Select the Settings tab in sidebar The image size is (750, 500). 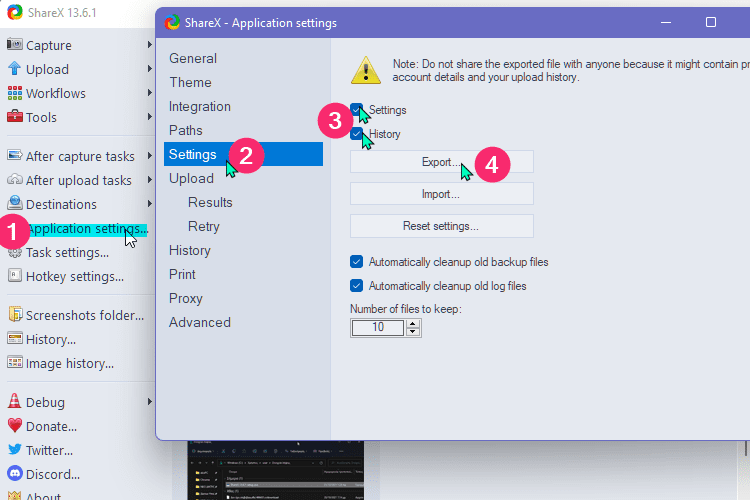pos(243,154)
